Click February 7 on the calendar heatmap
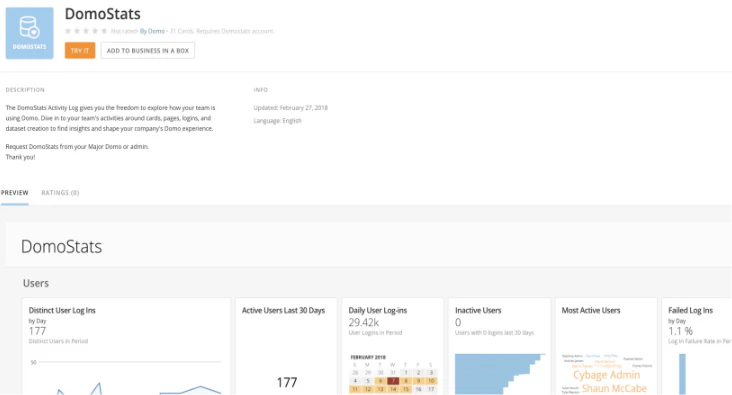The image size is (732, 395). pyautogui.click(x=393, y=381)
